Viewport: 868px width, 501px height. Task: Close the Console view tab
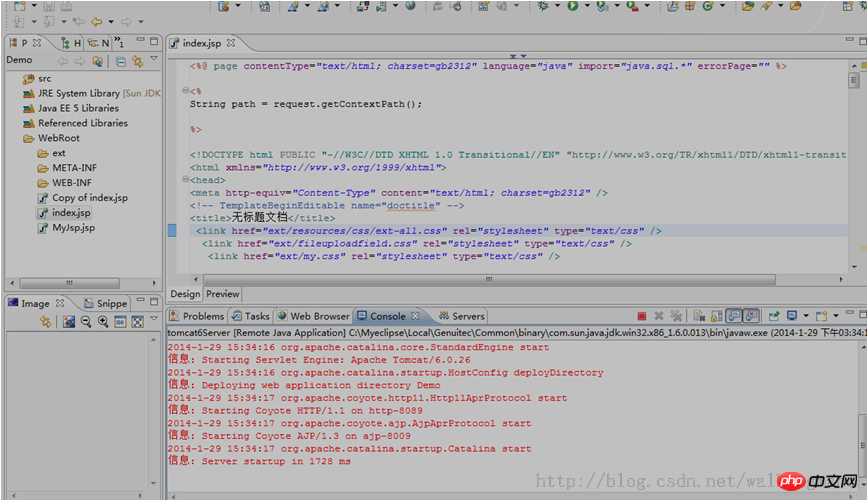click(415, 316)
